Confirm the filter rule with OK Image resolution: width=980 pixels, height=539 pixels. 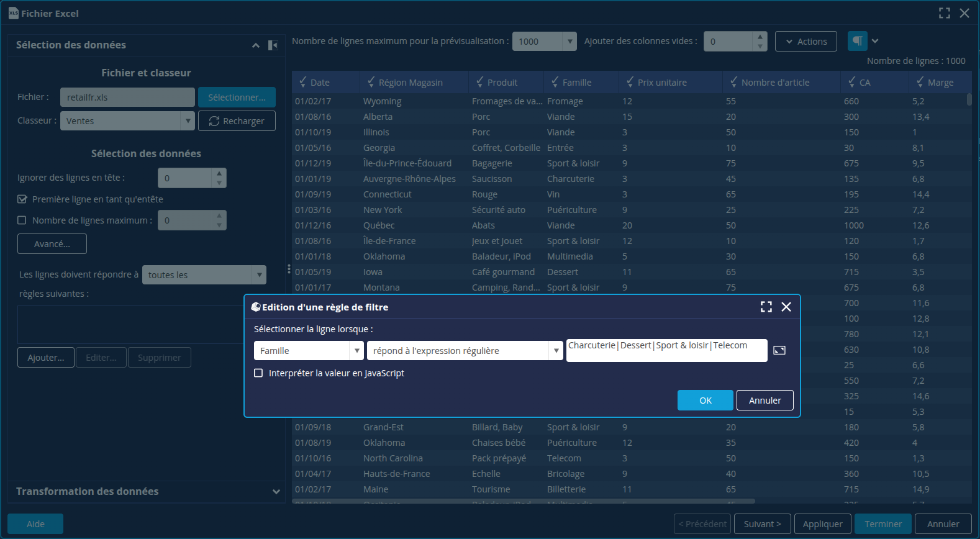click(705, 401)
